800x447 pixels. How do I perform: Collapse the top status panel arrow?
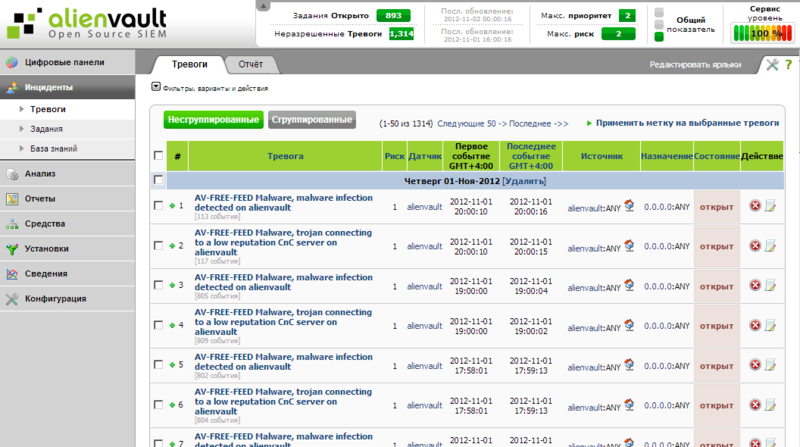263,6
